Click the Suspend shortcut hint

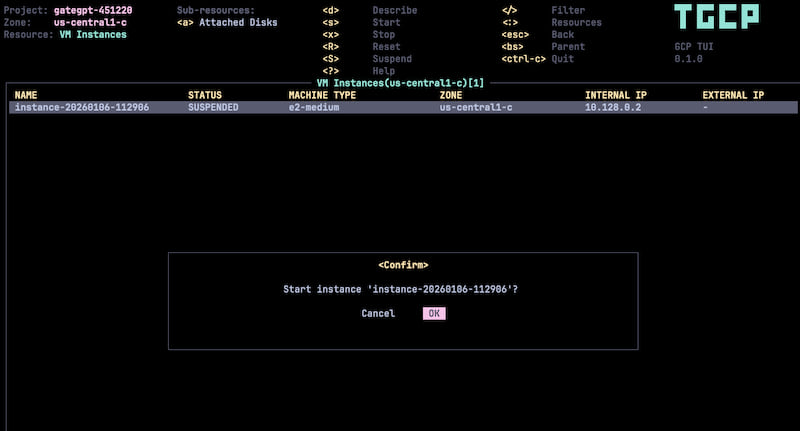(x=392, y=59)
